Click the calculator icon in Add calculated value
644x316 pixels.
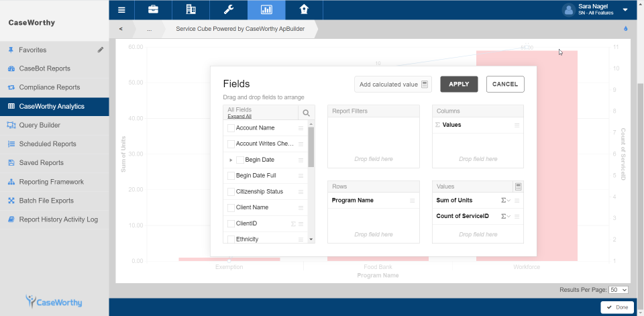click(425, 85)
